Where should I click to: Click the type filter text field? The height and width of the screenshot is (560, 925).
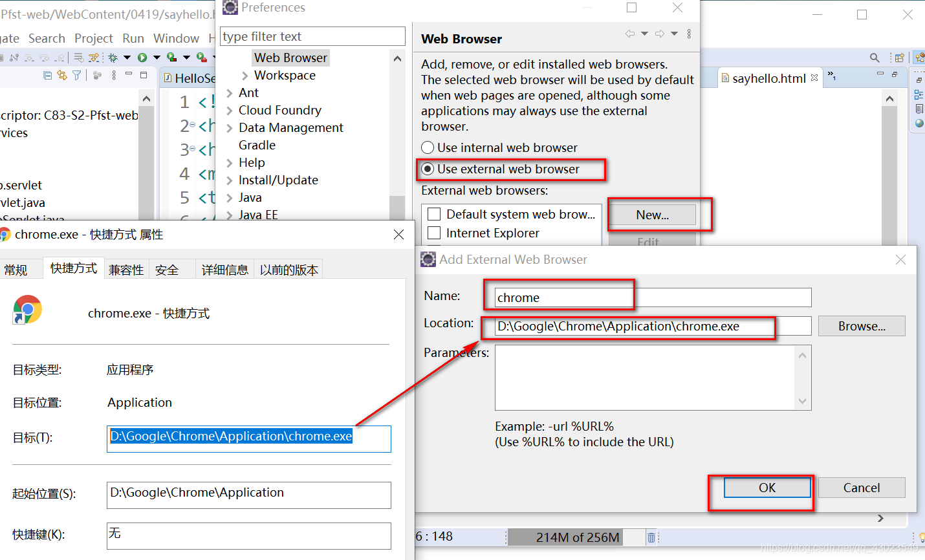click(312, 36)
